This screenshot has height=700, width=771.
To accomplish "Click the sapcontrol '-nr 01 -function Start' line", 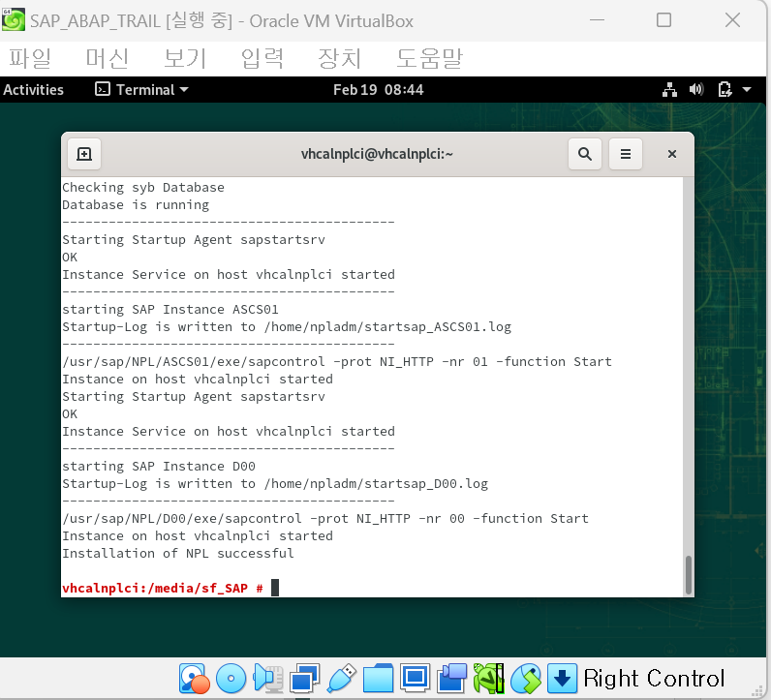I will click(337, 361).
